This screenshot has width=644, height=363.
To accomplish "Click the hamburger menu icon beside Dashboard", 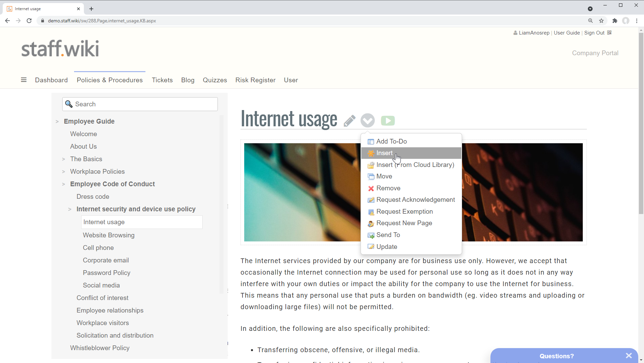I will pyautogui.click(x=24, y=80).
